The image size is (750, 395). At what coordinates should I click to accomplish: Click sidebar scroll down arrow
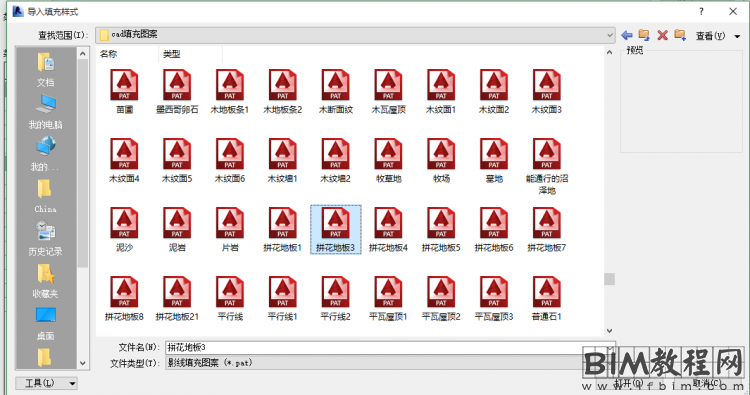click(x=83, y=363)
